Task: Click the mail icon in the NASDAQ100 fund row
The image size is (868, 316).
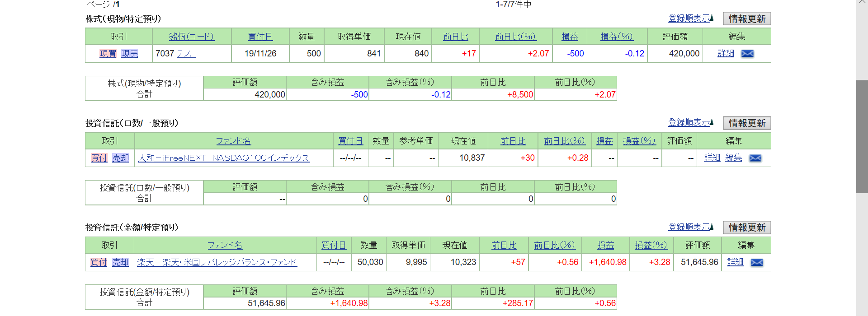Action: pyautogui.click(x=755, y=158)
